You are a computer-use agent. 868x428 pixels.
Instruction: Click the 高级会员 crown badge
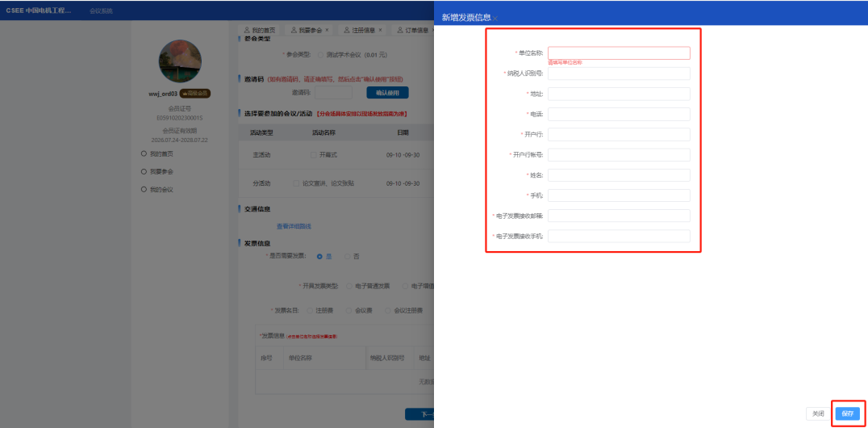coord(194,94)
